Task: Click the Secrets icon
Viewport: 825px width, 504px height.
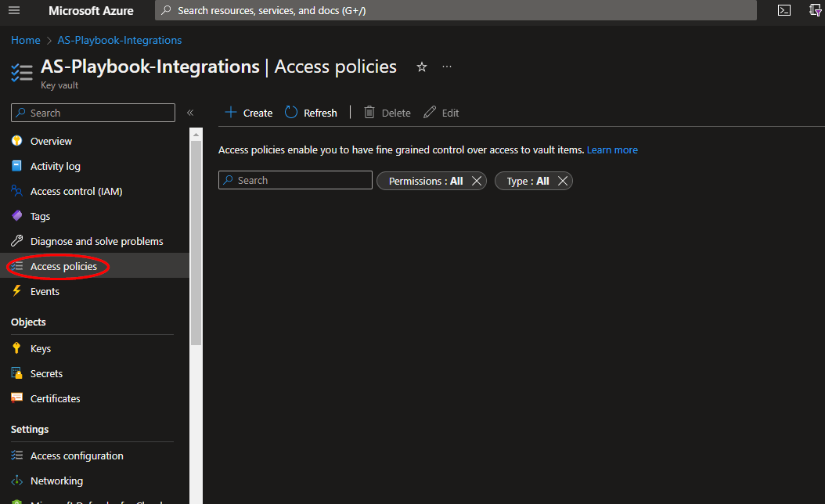Action: tap(17, 373)
